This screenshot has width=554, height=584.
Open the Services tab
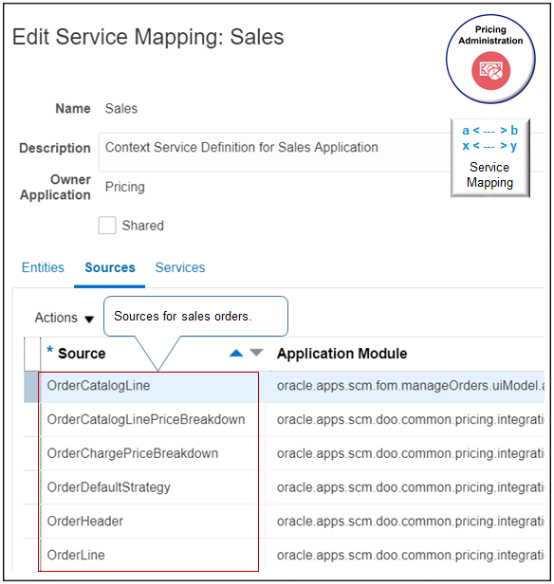[180, 267]
